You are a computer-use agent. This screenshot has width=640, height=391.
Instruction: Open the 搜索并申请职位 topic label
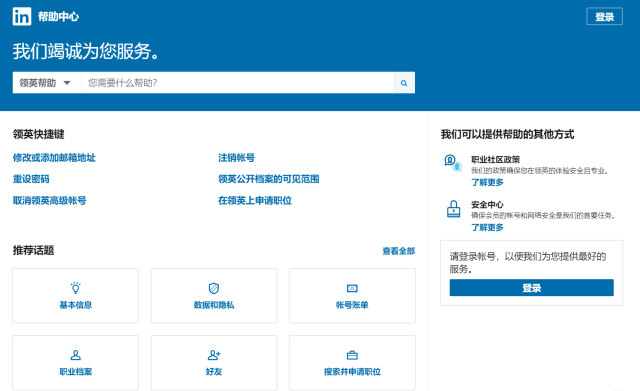pos(352,372)
